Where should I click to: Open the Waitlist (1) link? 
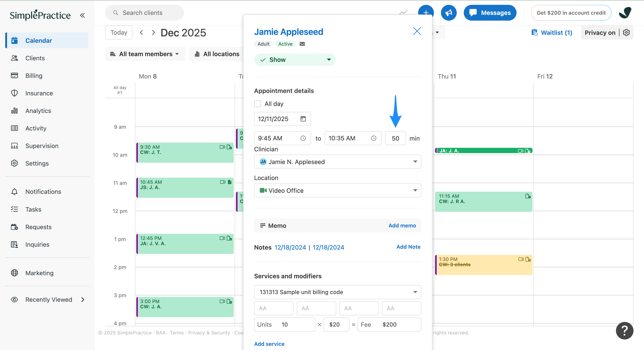tap(552, 32)
